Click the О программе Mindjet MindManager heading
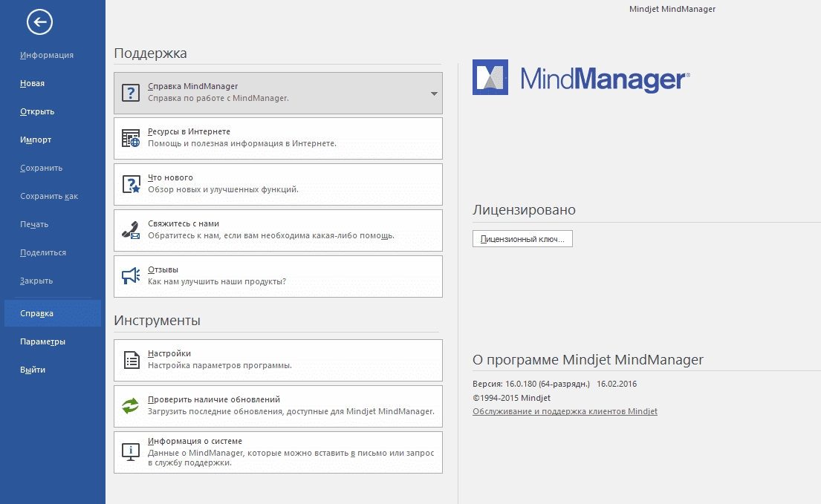The width and height of the screenshot is (821, 504). point(588,360)
